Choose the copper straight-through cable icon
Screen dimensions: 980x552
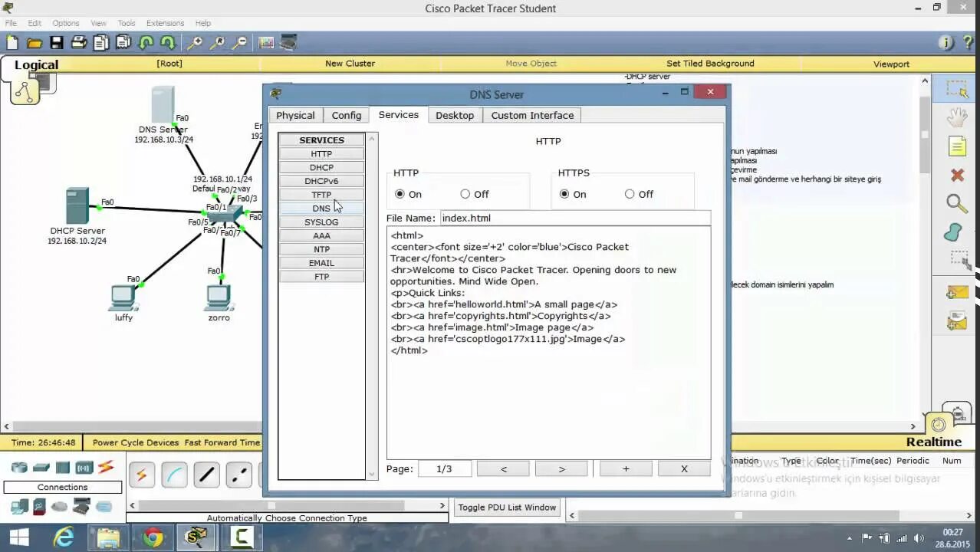206,475
